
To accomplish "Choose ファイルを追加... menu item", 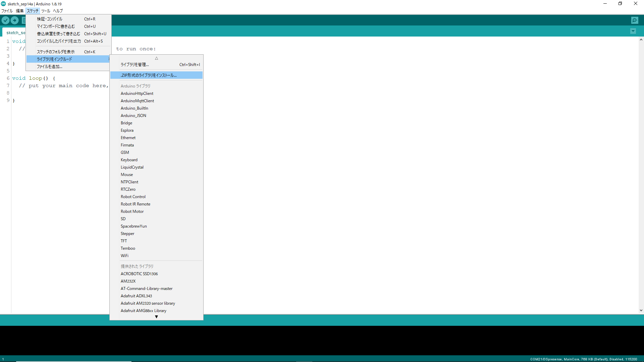I will coord(49,67).
